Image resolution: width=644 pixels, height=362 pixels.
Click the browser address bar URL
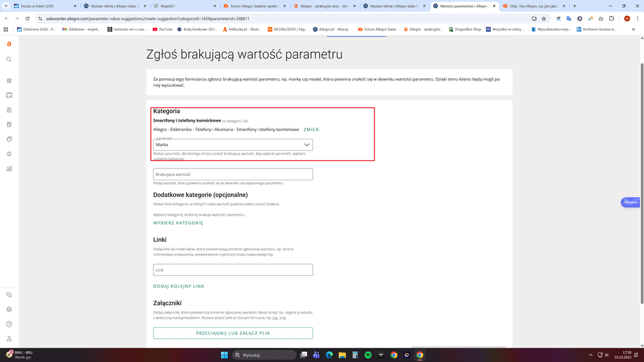coord(148,19)
